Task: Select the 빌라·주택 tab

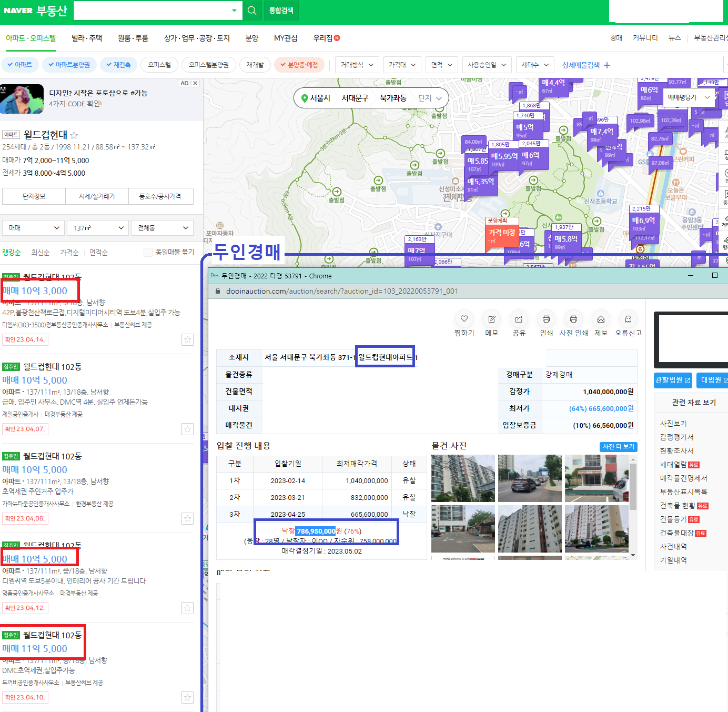Action: (x=87, y=38)
